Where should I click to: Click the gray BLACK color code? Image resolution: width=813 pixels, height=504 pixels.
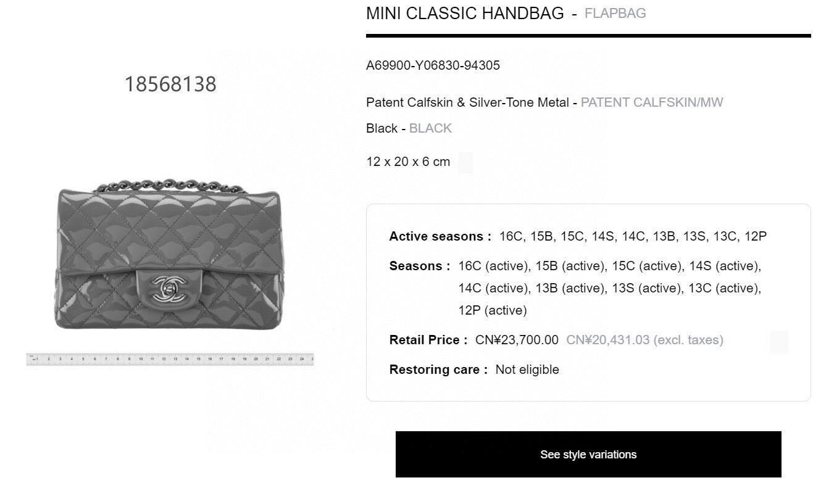(x=430, y=128)
